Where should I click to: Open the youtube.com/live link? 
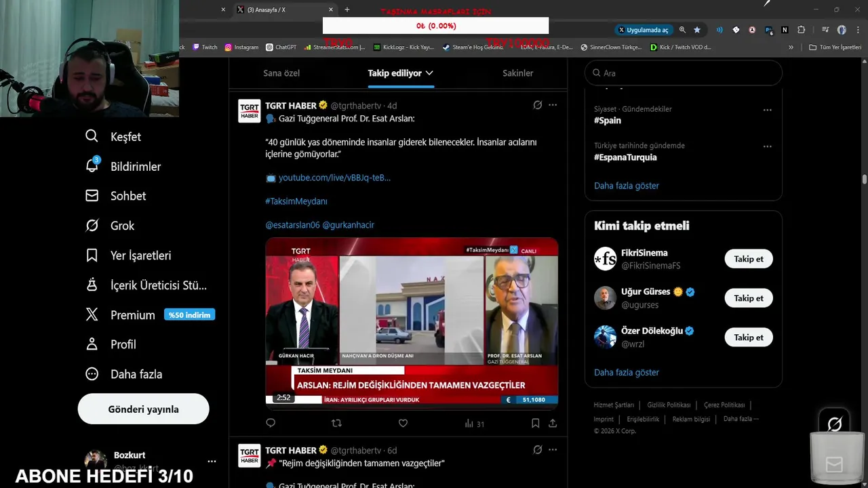click(334, 178)
